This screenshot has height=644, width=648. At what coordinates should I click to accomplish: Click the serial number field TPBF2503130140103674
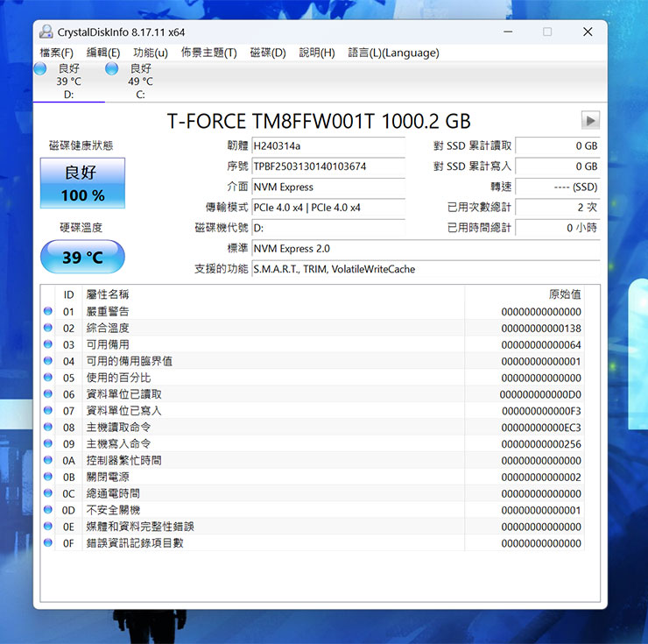click(x=328, y=166)
